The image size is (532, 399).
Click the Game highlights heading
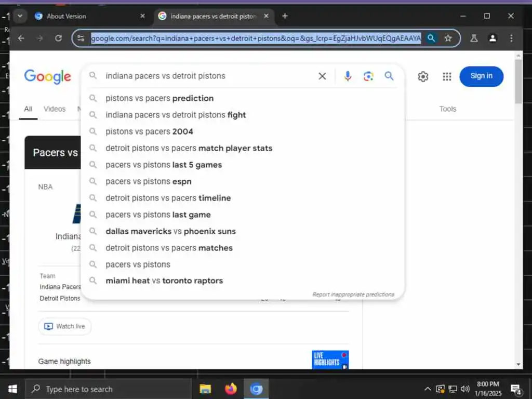64,362
